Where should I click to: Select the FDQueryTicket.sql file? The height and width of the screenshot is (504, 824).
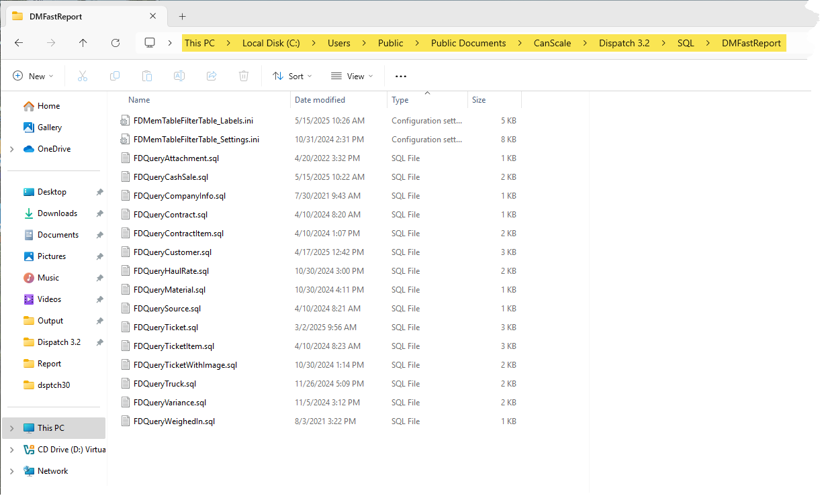(x=166, y=327)
